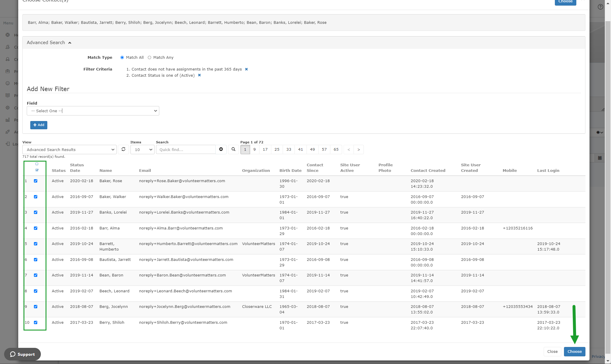
Task: Click the magnifier search icon
Action: (233, 150)
